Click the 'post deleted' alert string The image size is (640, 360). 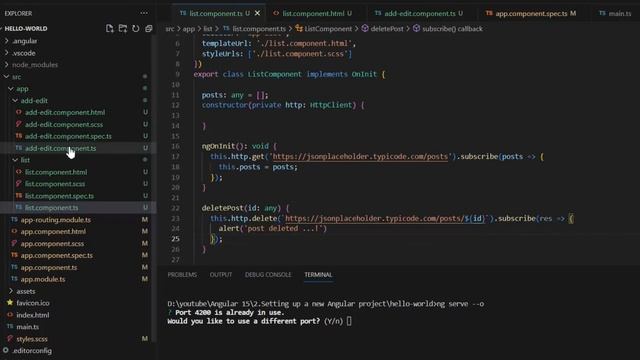pyautogui.click(x=284, y=229)
